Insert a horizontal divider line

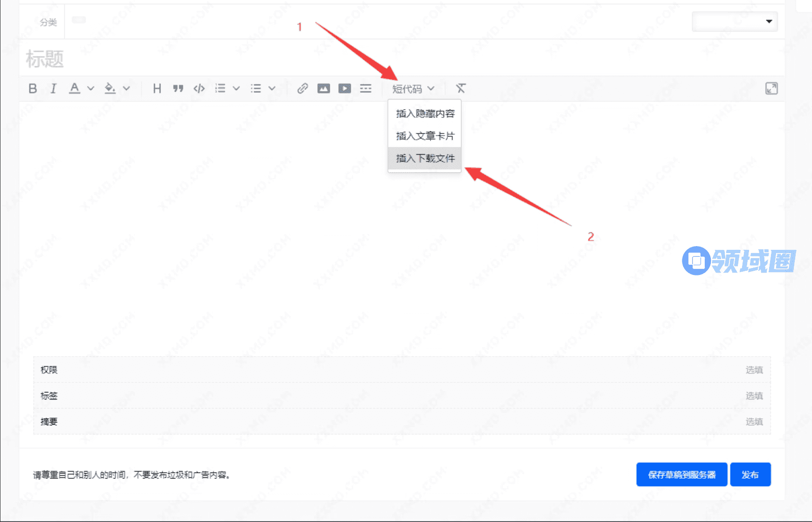pos(366,89)
